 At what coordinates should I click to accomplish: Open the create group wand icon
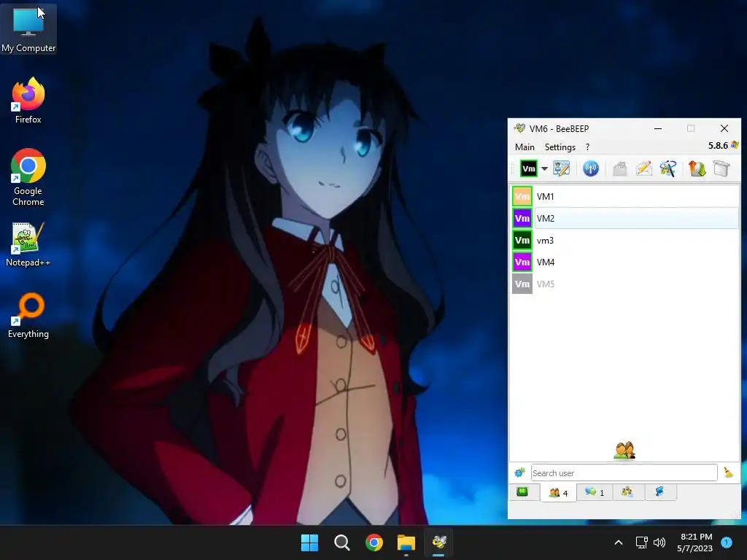click(x=668, y=168)
